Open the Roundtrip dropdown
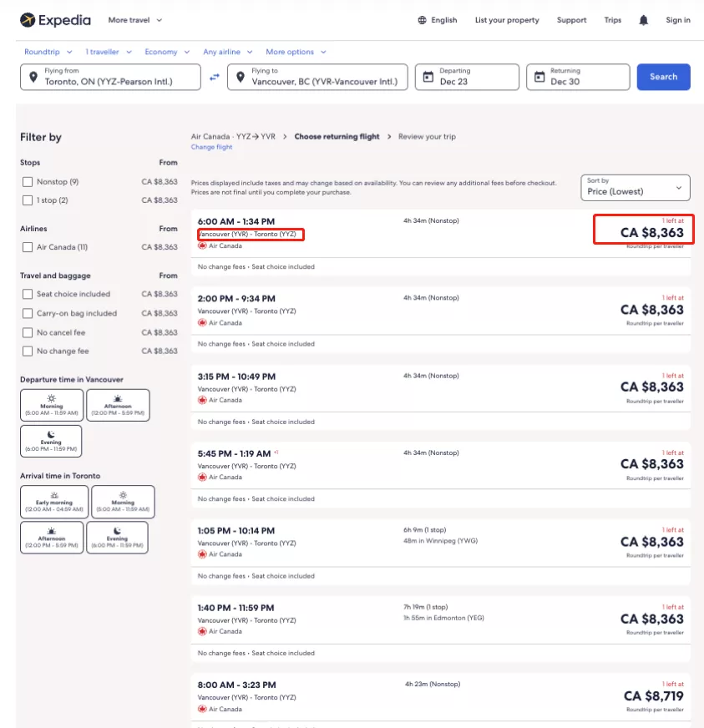Viewport: 704px width, 728px height. (48, 52)
